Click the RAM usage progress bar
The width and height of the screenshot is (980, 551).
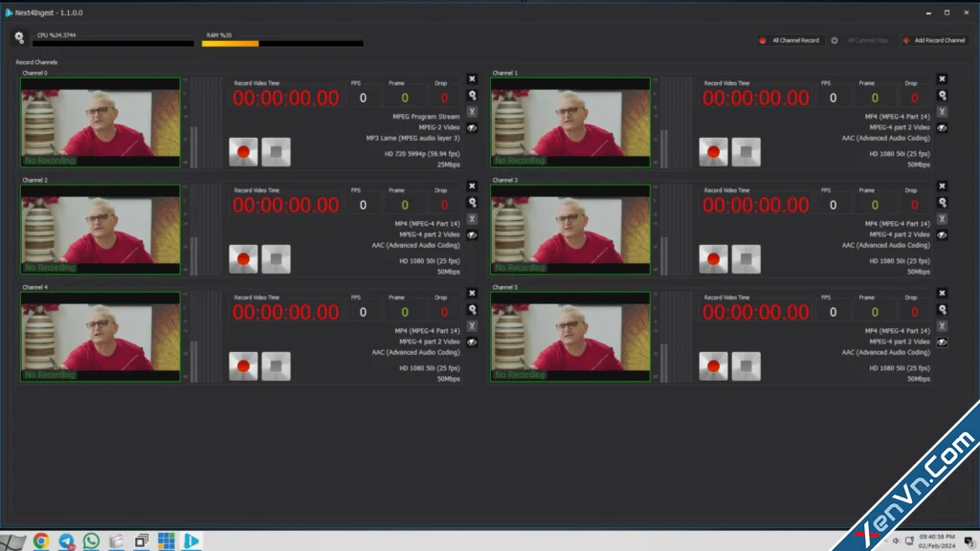[x=282, y=44]
